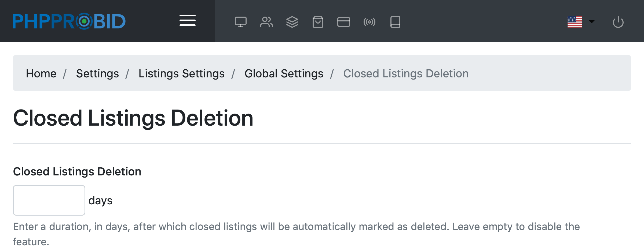Screen dimensions: 644x248
Task: Open Global Settings breadcrumb link
Action: [x=284, y=73]
